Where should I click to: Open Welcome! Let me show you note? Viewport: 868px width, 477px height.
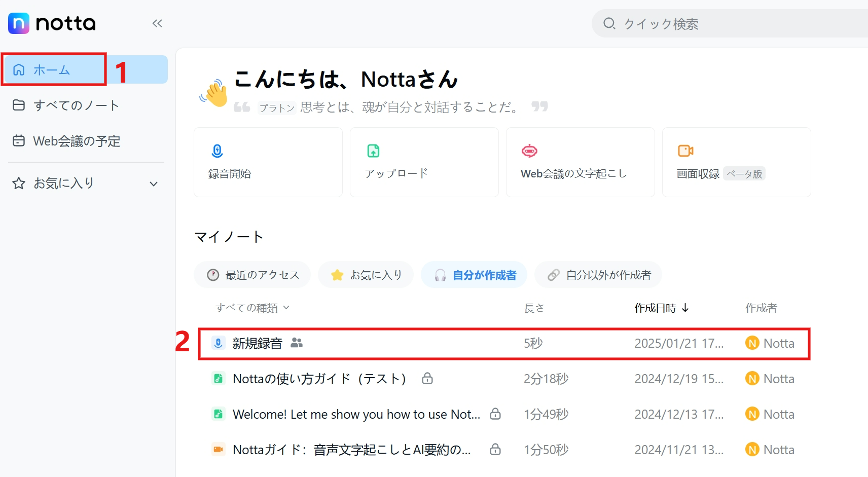tap(356, 414)
